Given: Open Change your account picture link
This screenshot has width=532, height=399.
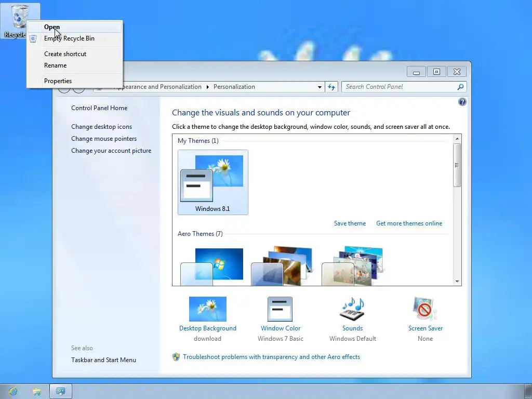Looking at the screenshot, I should coord(111,151).
